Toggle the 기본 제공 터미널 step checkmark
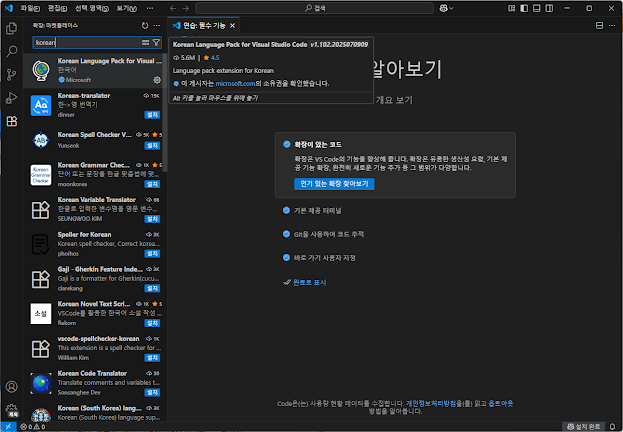623x432 pixels. coord(286,210)
